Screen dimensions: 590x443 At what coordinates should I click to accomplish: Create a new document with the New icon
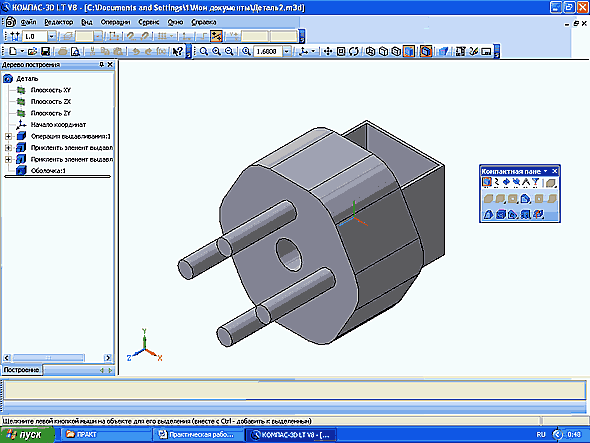pyautogui.click(x=13, y=51)
